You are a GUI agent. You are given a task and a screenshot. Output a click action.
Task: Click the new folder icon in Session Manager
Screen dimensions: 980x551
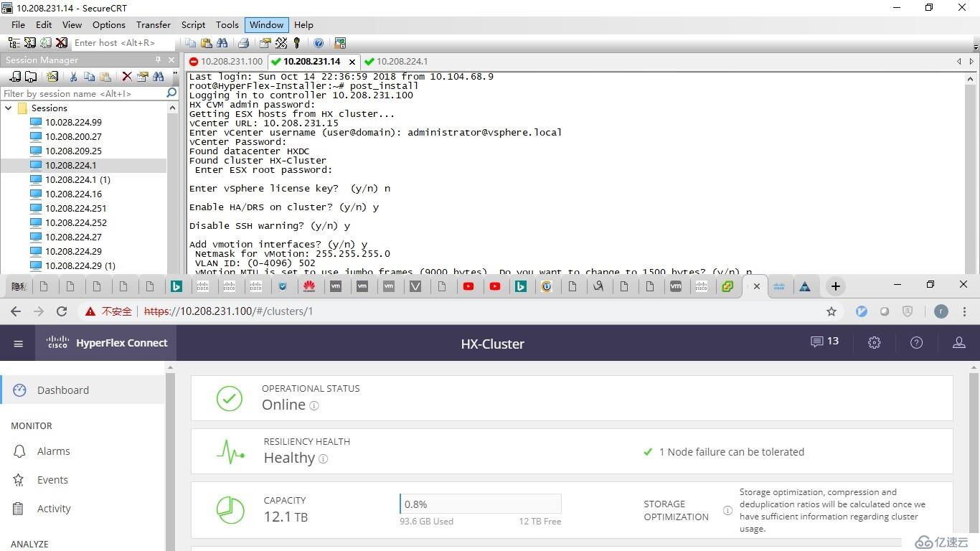31,76
